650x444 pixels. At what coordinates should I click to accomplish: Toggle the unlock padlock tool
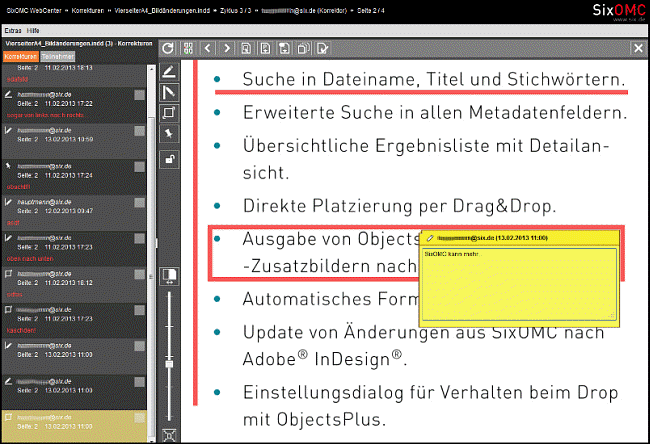tap(170, 159)
